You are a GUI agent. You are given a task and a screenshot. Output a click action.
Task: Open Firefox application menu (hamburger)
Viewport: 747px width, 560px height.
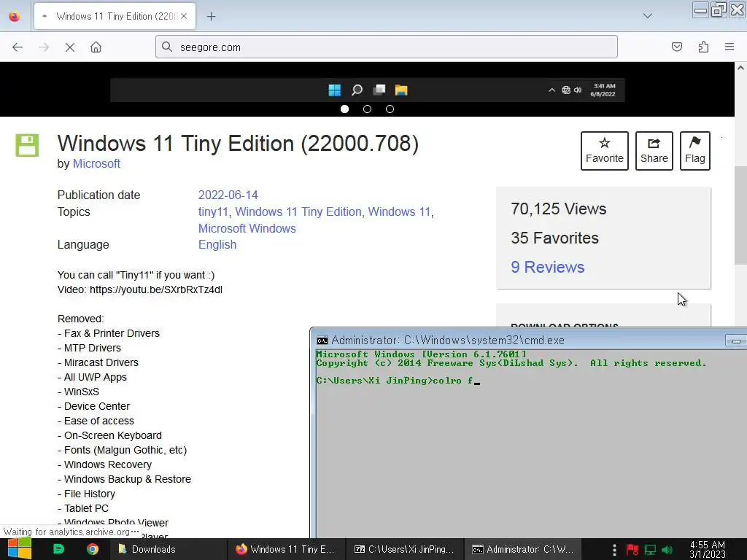pos(729,47)
